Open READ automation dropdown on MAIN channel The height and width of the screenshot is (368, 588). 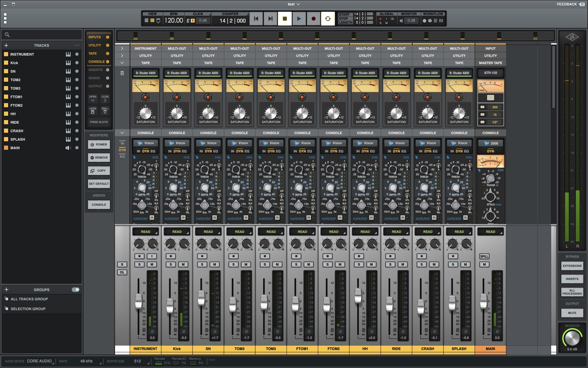[x=490, y=232]
